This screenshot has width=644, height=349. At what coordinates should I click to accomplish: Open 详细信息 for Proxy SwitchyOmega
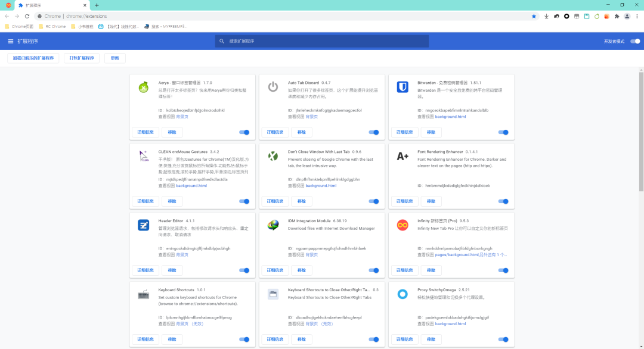[x=404, y=339]
